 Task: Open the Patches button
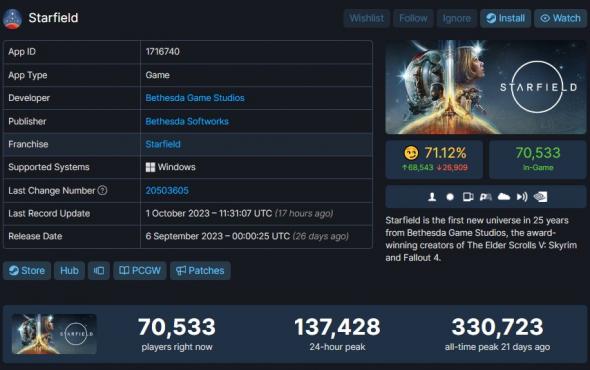coord(200,271)
